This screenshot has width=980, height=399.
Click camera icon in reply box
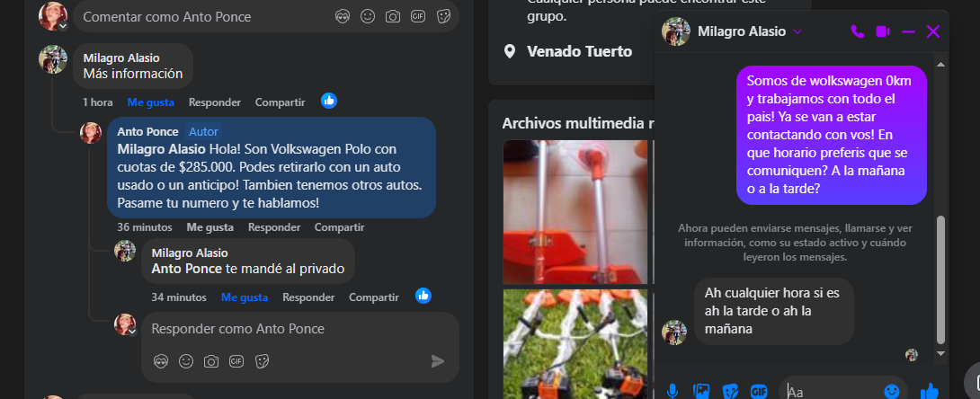click(211, 361)
